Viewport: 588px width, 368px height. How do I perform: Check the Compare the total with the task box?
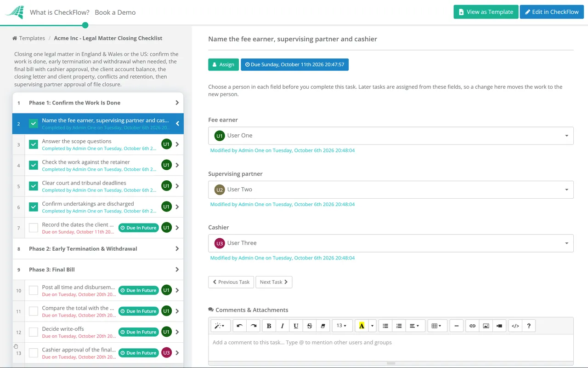(x=34, y=311)
